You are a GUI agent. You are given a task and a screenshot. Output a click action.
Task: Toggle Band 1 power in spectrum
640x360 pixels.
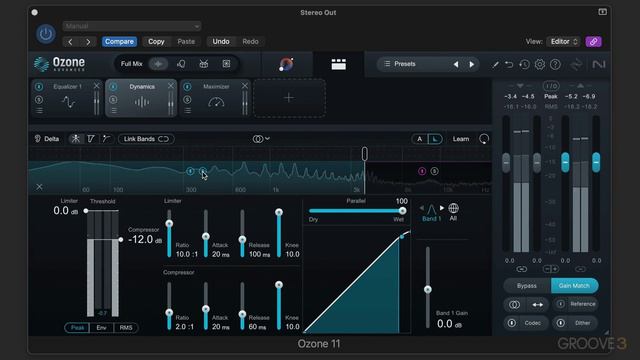point(190,171)
